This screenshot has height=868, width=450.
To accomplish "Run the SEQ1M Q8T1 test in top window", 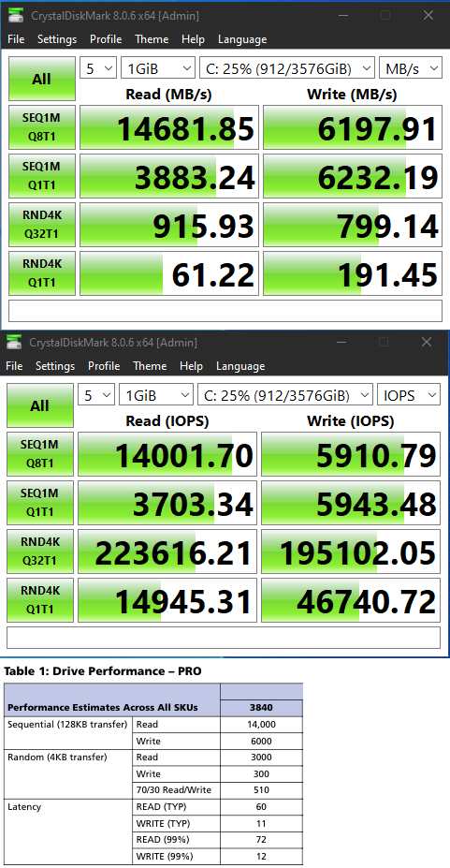I will tap(41, 127).
